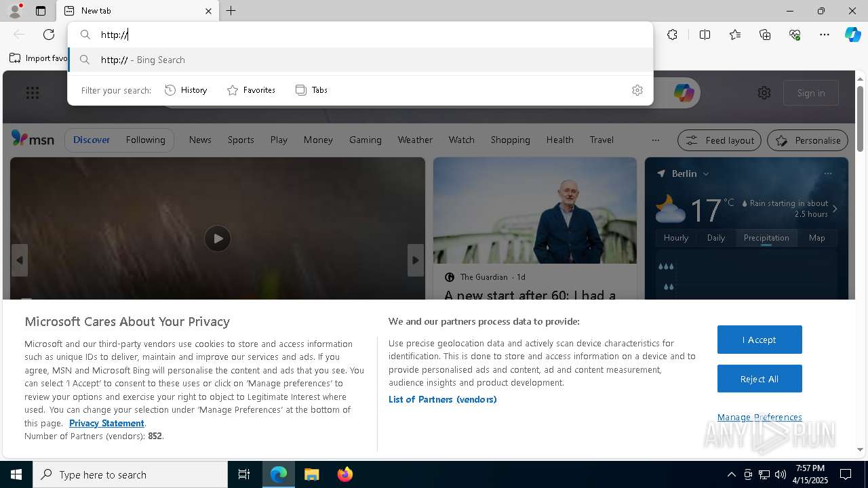
Task: Filter search by Tabs
Action: tap(311, 90)
